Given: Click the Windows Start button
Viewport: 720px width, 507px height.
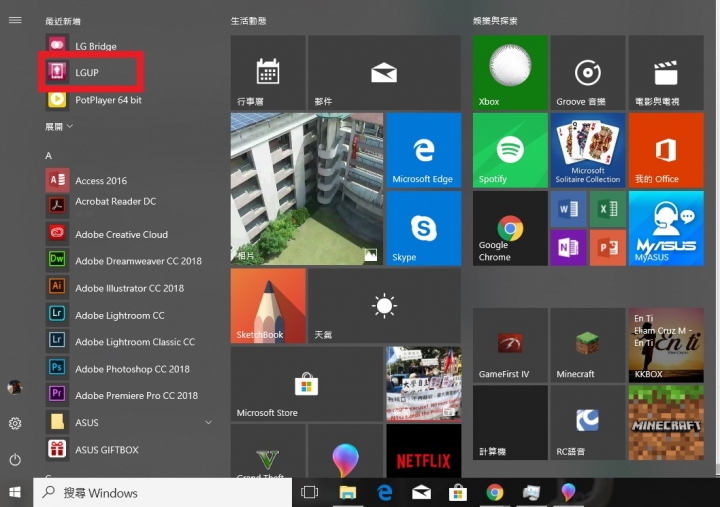Looking at the screenshot, I should [15, 492].
